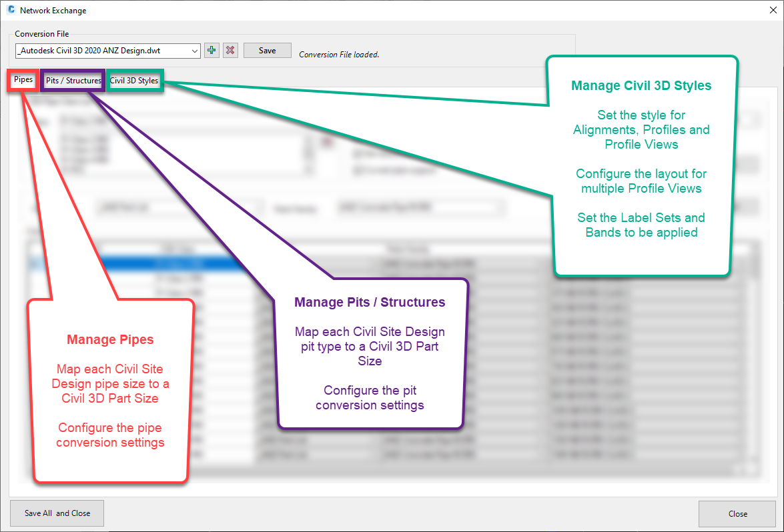784x532 pixels.
Task: Expand the blurred parts list dropdown under the tabs
Action: click(258, 208)
